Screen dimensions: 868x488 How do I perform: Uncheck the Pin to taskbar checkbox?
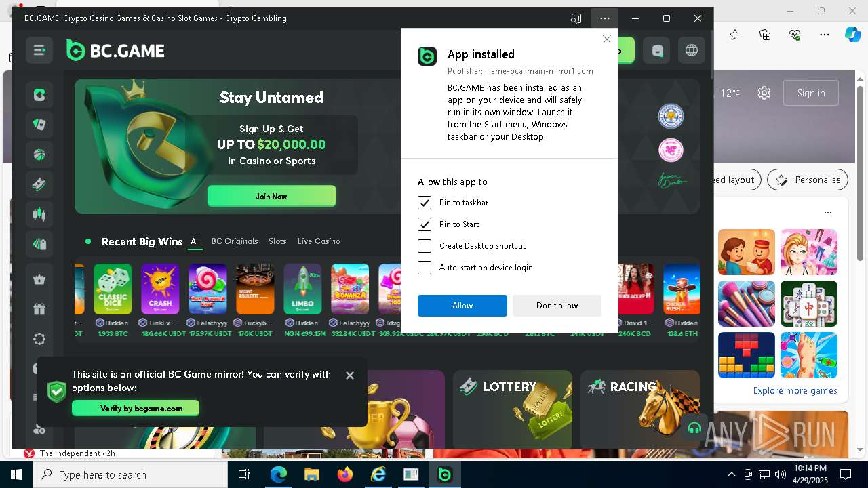click(425, 203)
